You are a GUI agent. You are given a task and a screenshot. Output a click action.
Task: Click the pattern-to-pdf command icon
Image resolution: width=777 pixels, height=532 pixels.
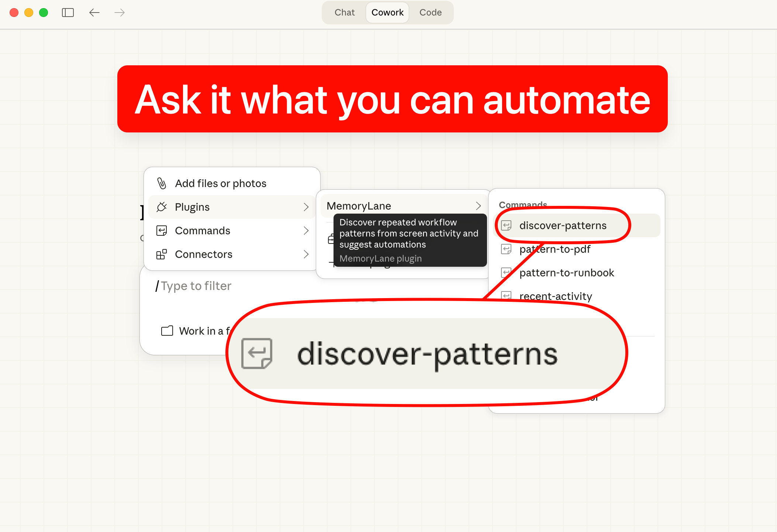(x=506, y=249)
